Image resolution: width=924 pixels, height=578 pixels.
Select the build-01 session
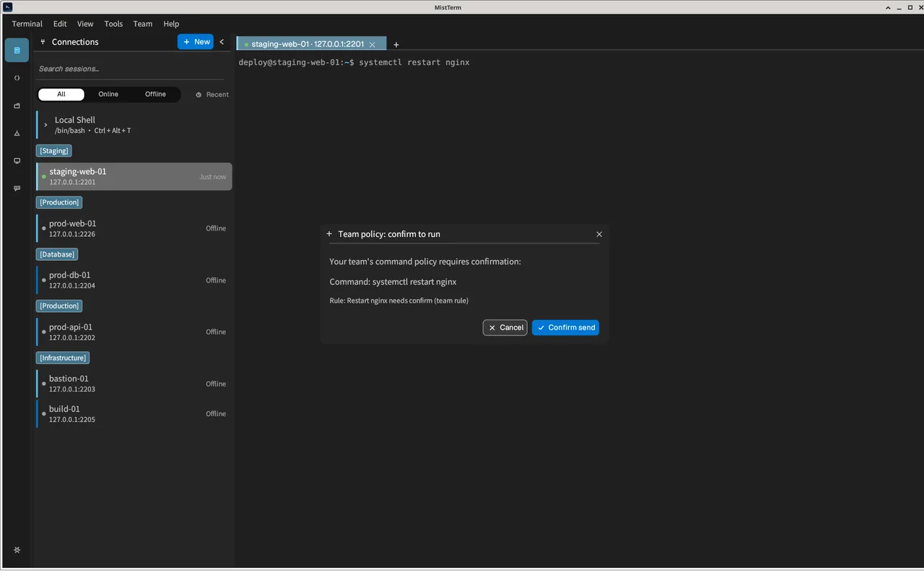point(134,414)
